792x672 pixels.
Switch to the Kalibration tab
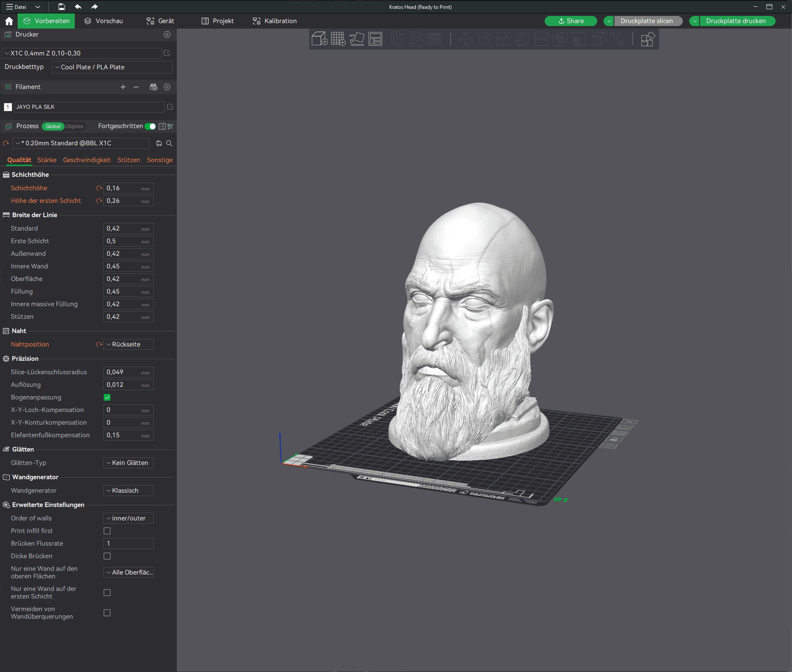coord(275,21)
